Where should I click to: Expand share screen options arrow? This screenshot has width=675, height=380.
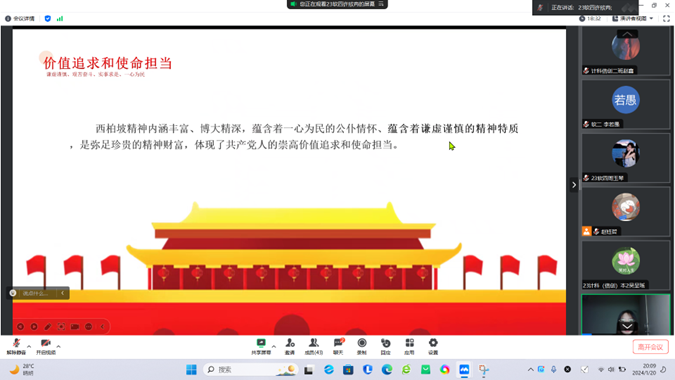[x=274, y=346]
